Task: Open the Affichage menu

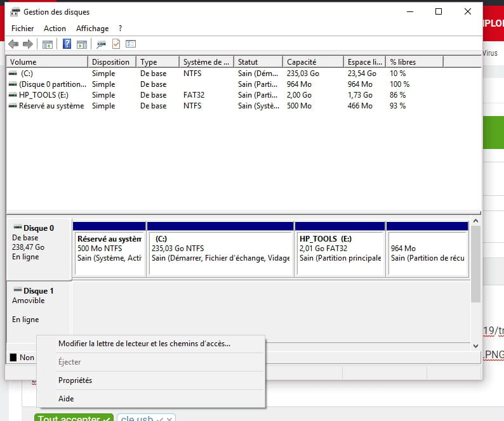Action: tap(92, 29)
